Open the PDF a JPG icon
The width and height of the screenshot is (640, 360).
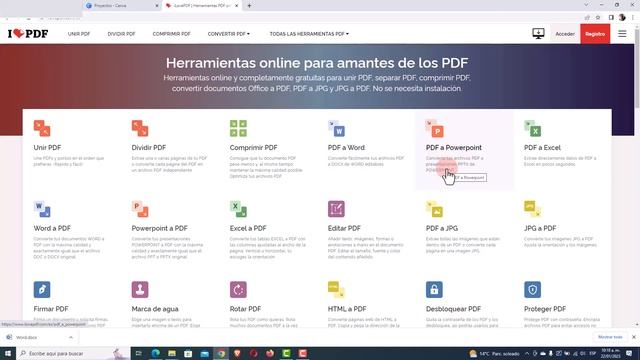click(x=434, y=209)
